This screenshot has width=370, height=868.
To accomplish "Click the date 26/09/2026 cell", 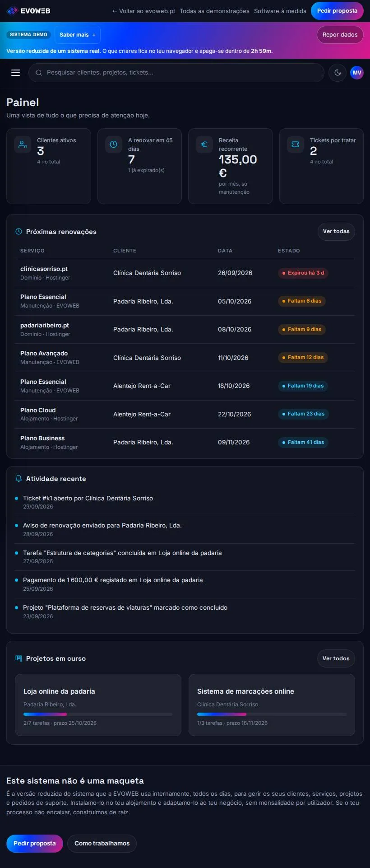I will 235,273.
